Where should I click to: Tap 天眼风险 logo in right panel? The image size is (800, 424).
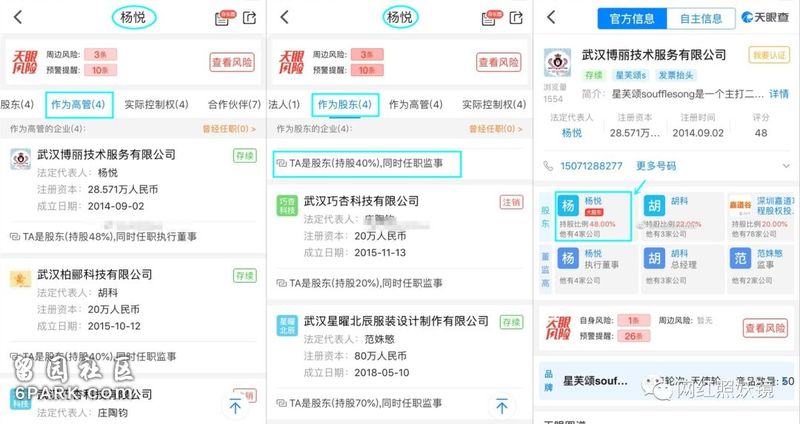[558, 328]
